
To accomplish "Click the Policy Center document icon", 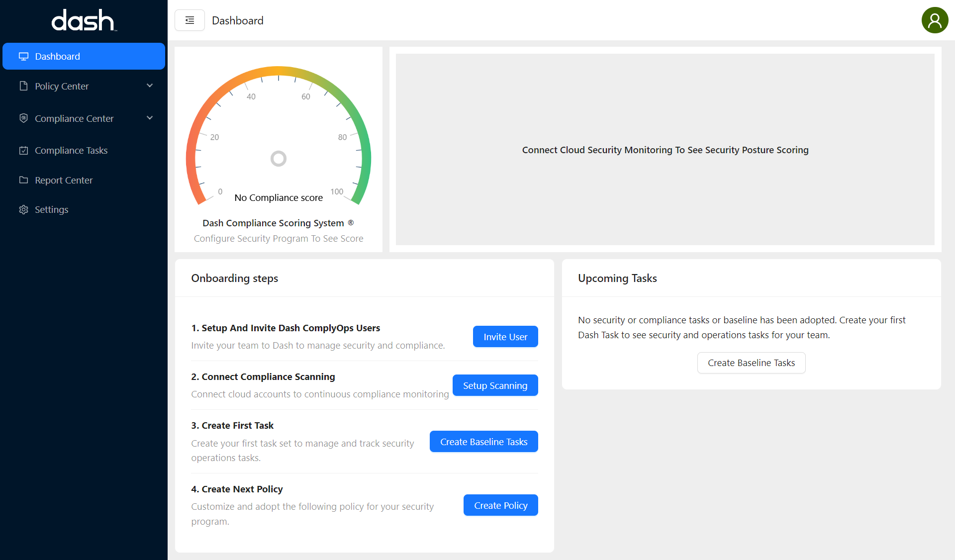I will tap(23, 86).
